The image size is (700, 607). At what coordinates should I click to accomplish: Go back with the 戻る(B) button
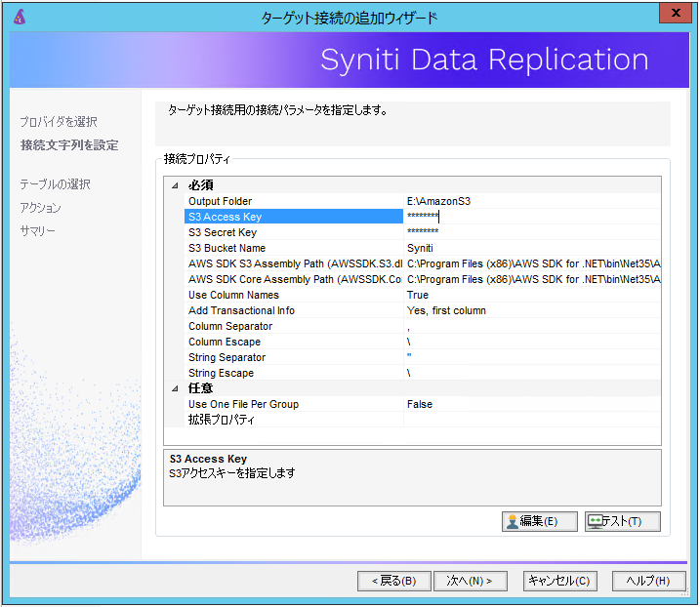pyautogui.click(x=394, y=581)
